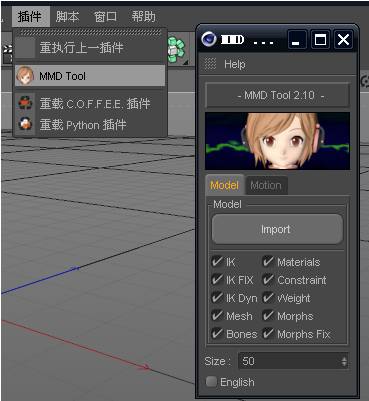Click the empty icon beside 重执行上一插件
This screenshot has width=369, height=401.
tap(25, 48)
